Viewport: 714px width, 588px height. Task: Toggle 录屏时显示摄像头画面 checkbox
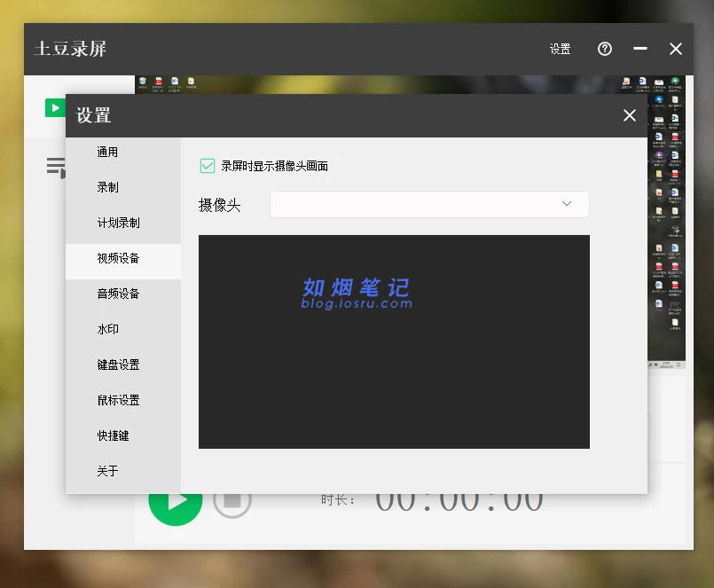(x=208, y=166)
